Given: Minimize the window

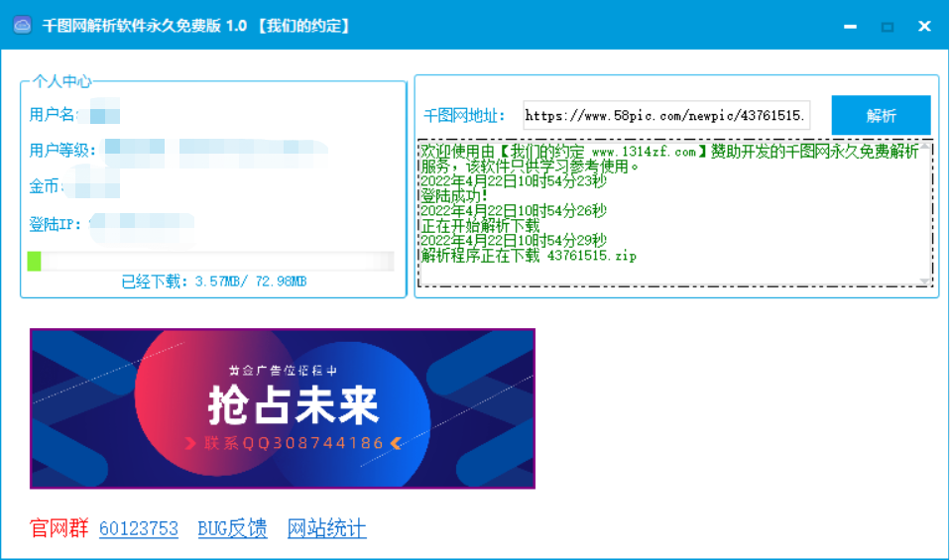Looking at the screenshot, I should [850, 27].
